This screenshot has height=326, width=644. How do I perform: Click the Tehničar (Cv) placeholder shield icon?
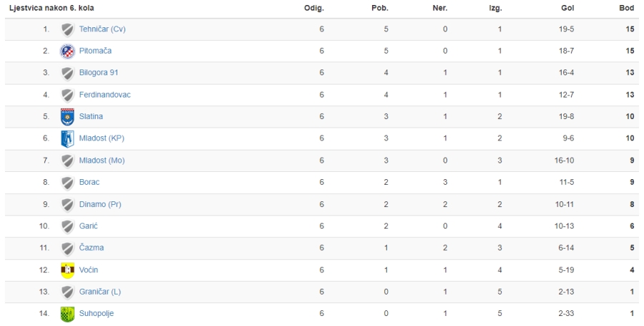[67, 29]
